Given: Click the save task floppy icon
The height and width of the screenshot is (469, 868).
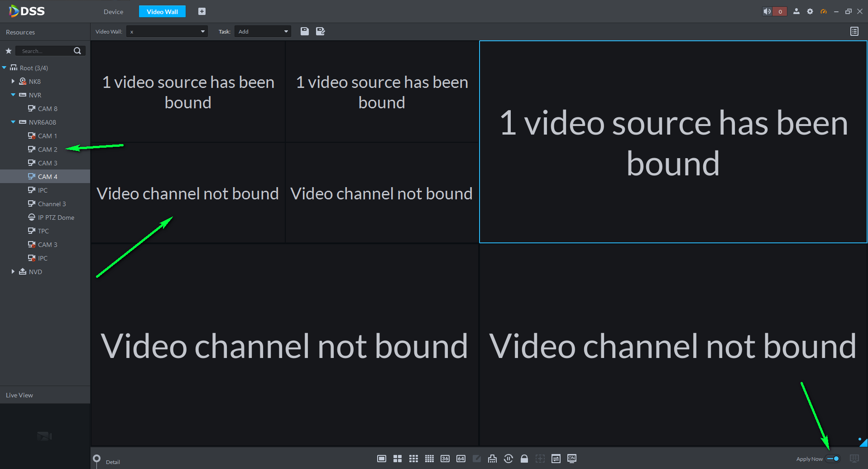Looking at the screenshot, I should tap(305, 31).
